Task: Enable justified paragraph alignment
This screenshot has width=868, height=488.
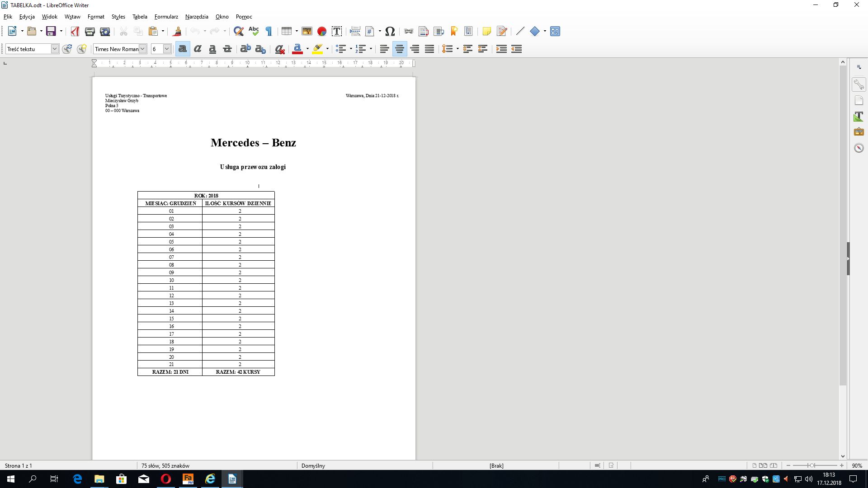Action: [x=429, y=49]
